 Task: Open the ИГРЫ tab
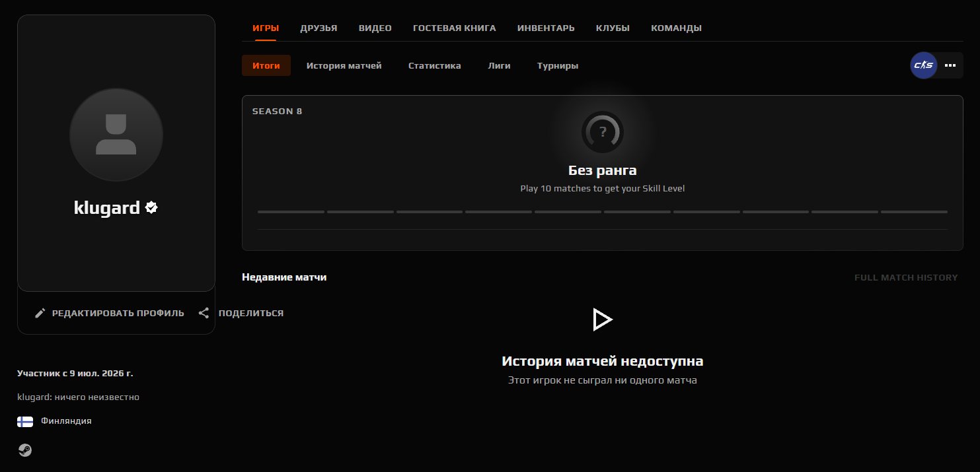click(266, 28)
